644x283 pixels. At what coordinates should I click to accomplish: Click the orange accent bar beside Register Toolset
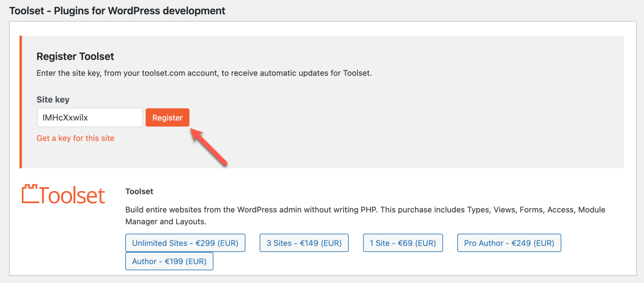click(x=20, y=101)
